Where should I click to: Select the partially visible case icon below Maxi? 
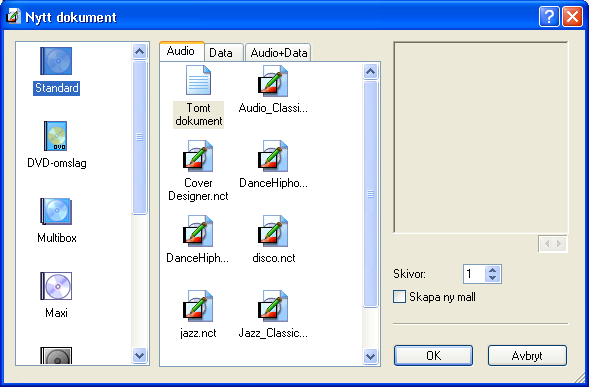[56, 356]
